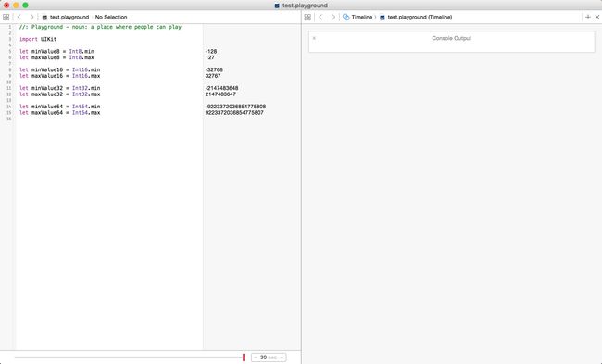Click the let maxValue32 code line

tap(59, 94)
